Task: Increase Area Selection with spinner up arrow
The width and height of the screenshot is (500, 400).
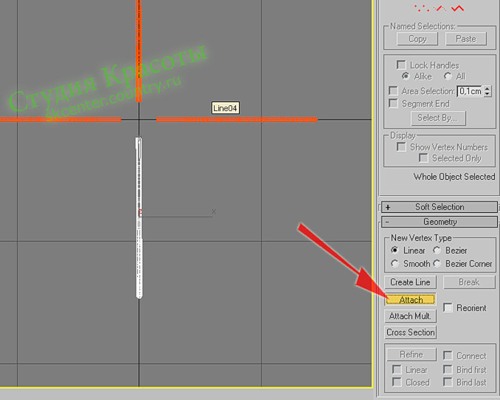Action: tap(488, 88)
